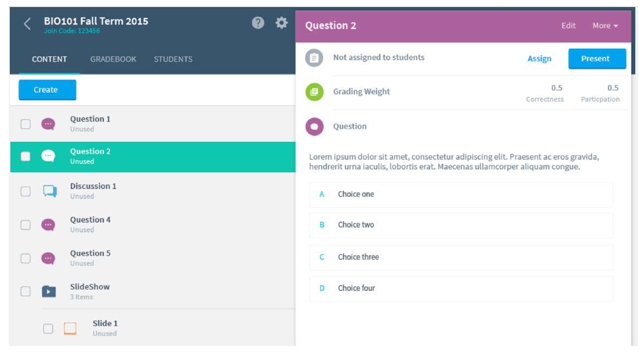Select the Slide 1 checkbox
644x354 pixels.
coord(48,329)
